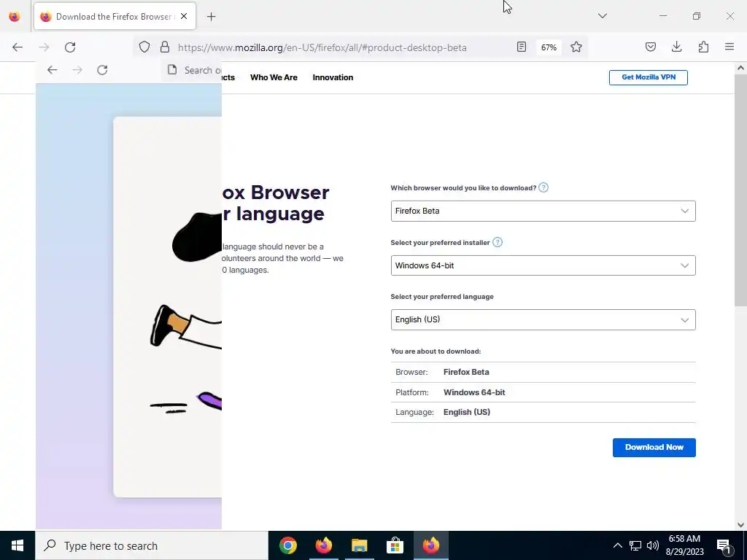Open the Innovation menu

click(x=333, y=77)
